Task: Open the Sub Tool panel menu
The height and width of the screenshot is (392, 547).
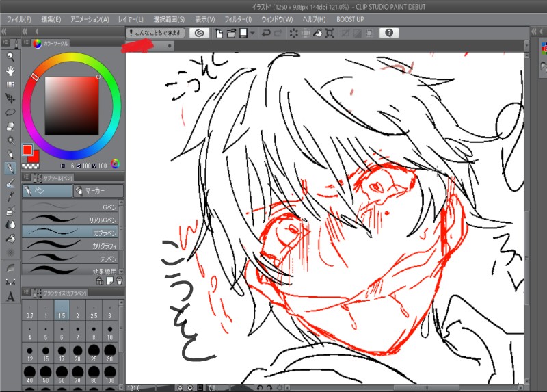Action: pyautogui.click(x=26, y=177)
